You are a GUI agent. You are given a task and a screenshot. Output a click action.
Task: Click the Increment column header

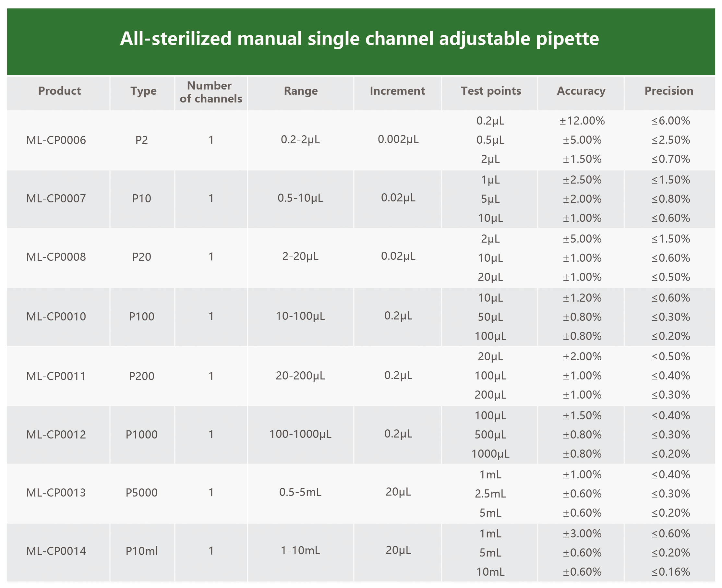[397, 91]
